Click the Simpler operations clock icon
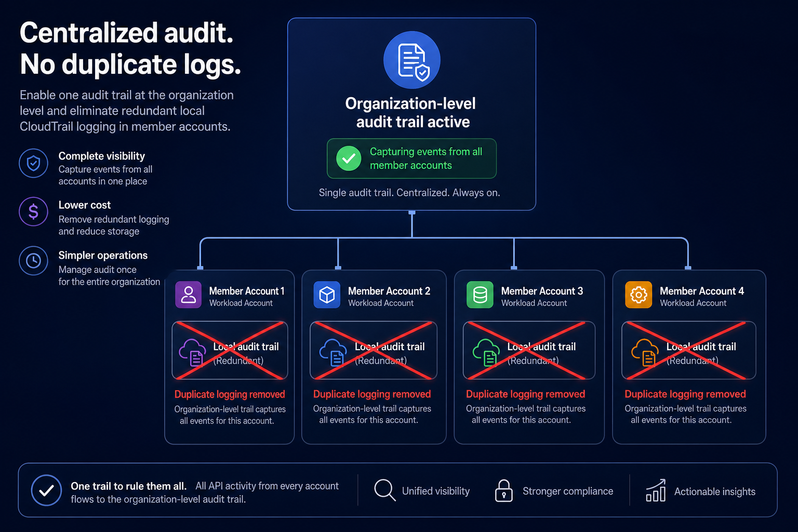 click(x=34, y=260)
